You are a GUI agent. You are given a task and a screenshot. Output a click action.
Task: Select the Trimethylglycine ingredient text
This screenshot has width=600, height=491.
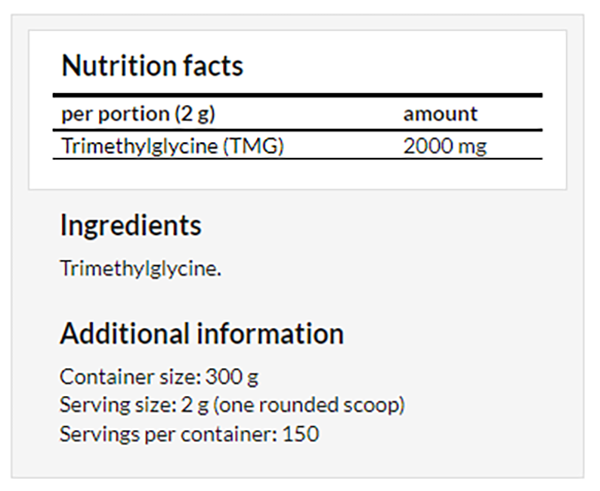(141, 268)
